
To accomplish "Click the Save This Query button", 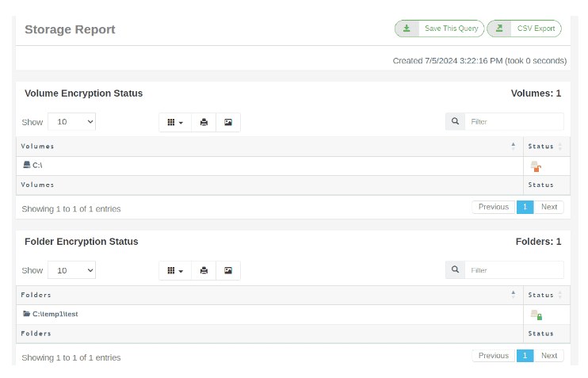I will tap(439, 29).
